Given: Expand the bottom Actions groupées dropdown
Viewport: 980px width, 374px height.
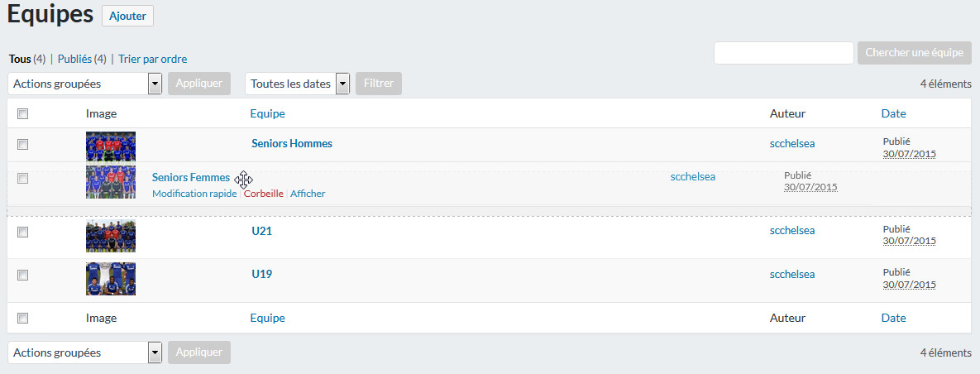Looking at the screenshot, I should point(85,352).
